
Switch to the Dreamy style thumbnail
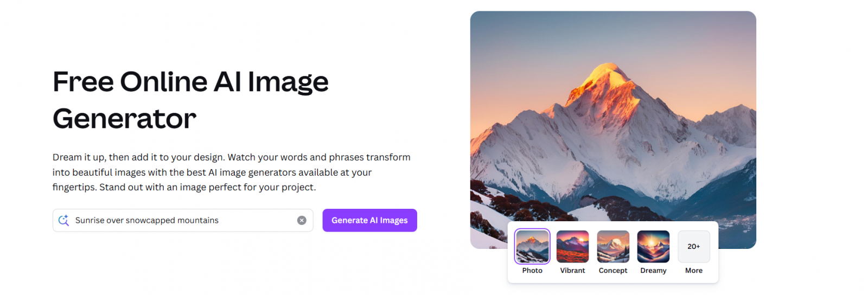[653, 246]
